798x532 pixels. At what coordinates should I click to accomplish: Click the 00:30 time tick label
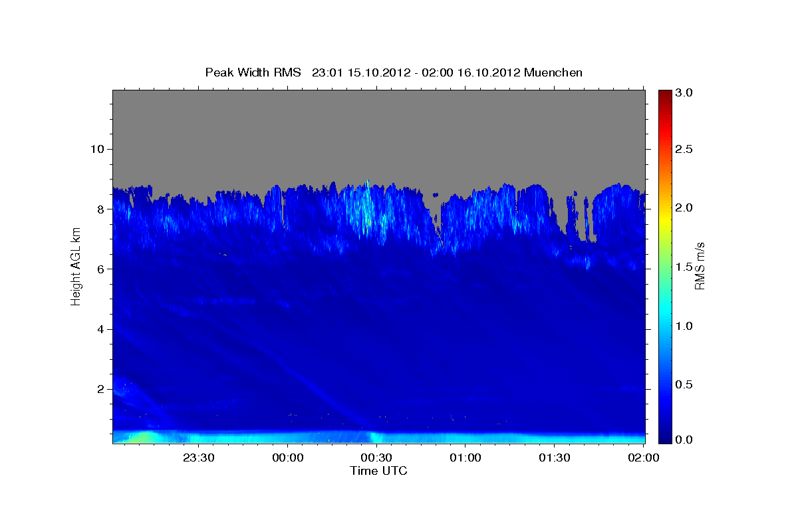click(376, 458)
